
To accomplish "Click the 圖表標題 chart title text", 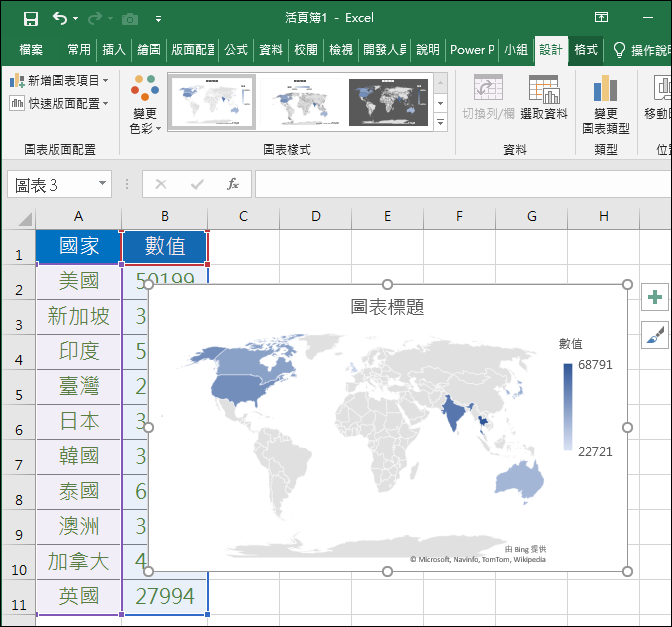I will click(387, 307).
